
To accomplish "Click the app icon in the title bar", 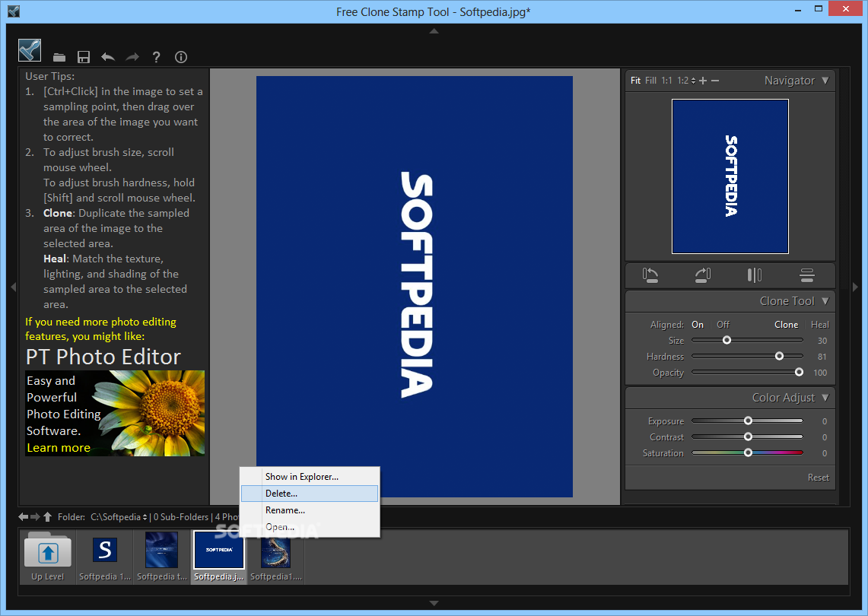I will click(x=13, y=11).
